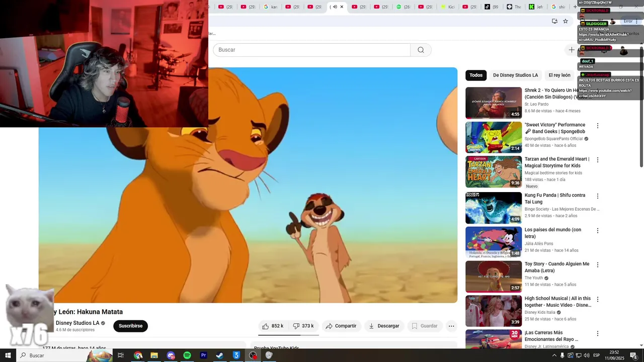Image resolution: width=644 pixels, height=362 pixels.
Task: Switch to the 'Jefr' Kick tab
Action: tap(536, 7)
